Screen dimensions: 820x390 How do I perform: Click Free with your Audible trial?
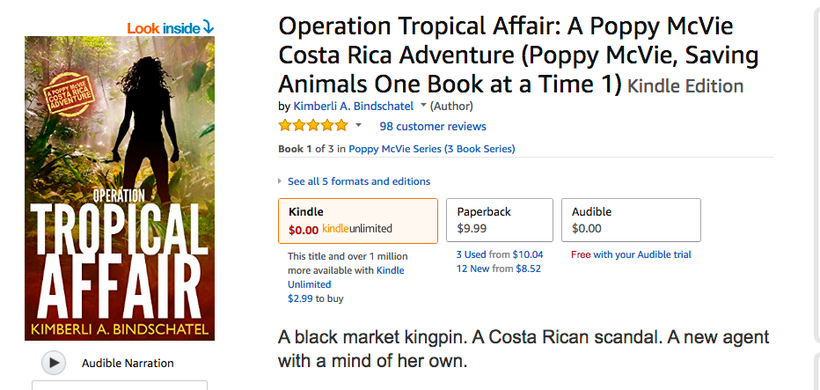tap(631, 255)
